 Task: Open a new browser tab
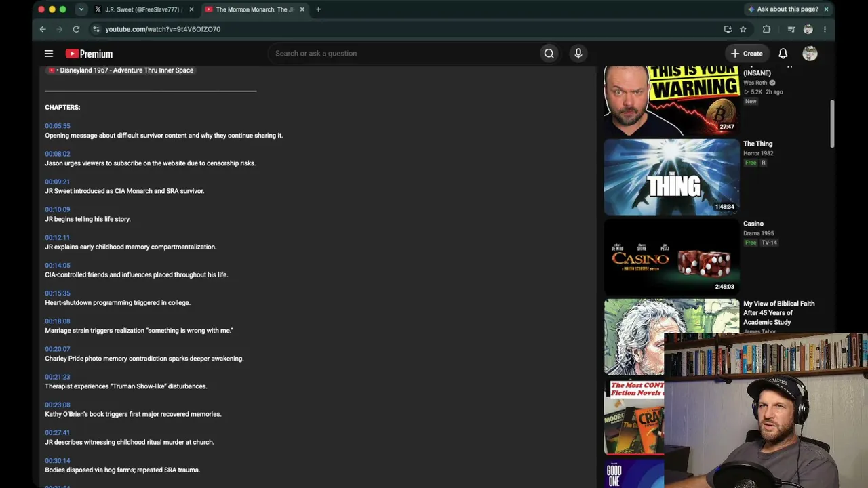(x=318, y=9)
